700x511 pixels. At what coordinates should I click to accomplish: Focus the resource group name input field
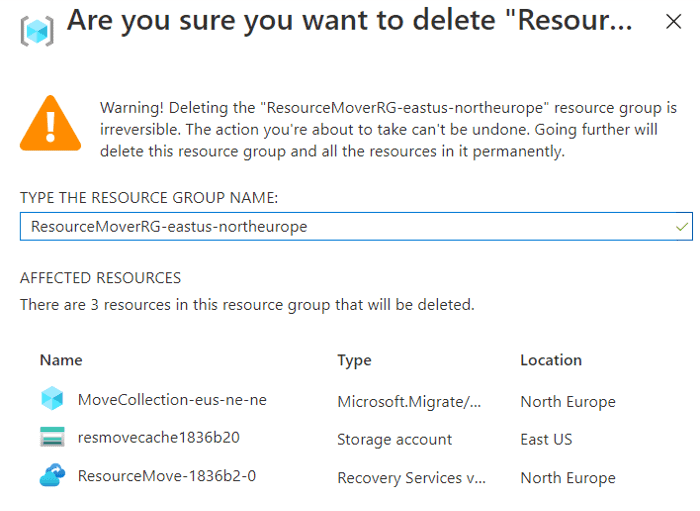356,226
